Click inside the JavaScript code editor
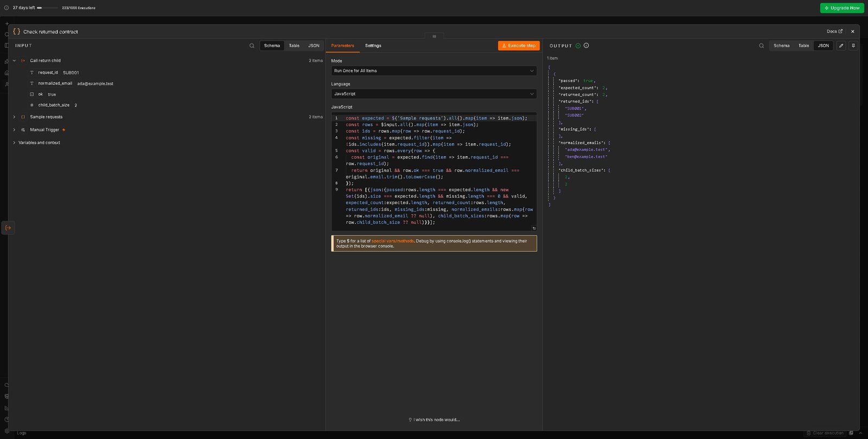868x439 pixels. pyautogui.click(x=434, y=171)
